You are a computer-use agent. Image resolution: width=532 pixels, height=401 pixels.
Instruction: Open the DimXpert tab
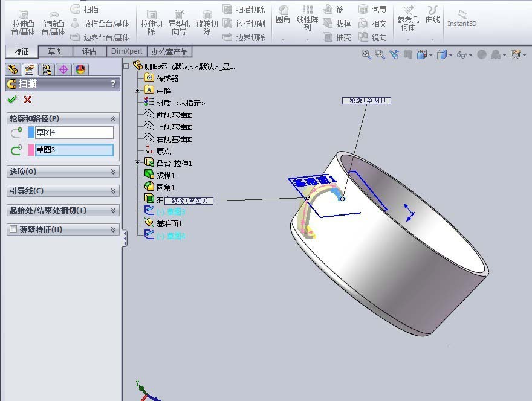pyautogui.click(x=126, y=52)
